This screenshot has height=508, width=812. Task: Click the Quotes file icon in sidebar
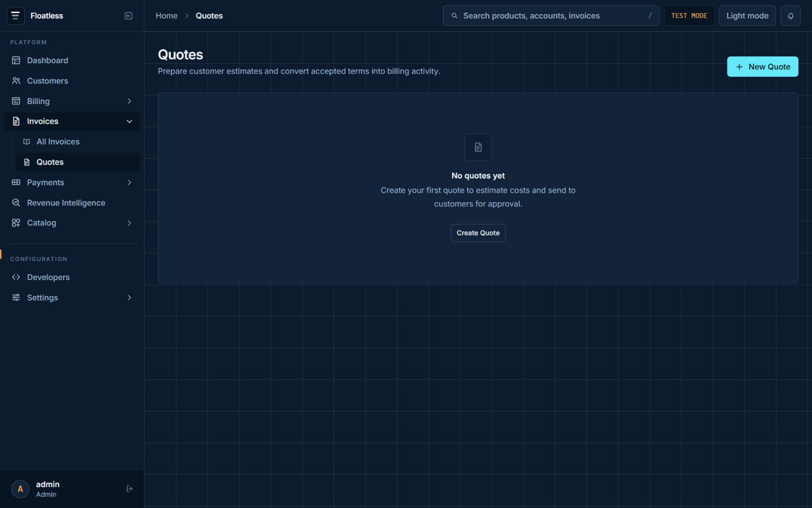(x=27, y=162)
